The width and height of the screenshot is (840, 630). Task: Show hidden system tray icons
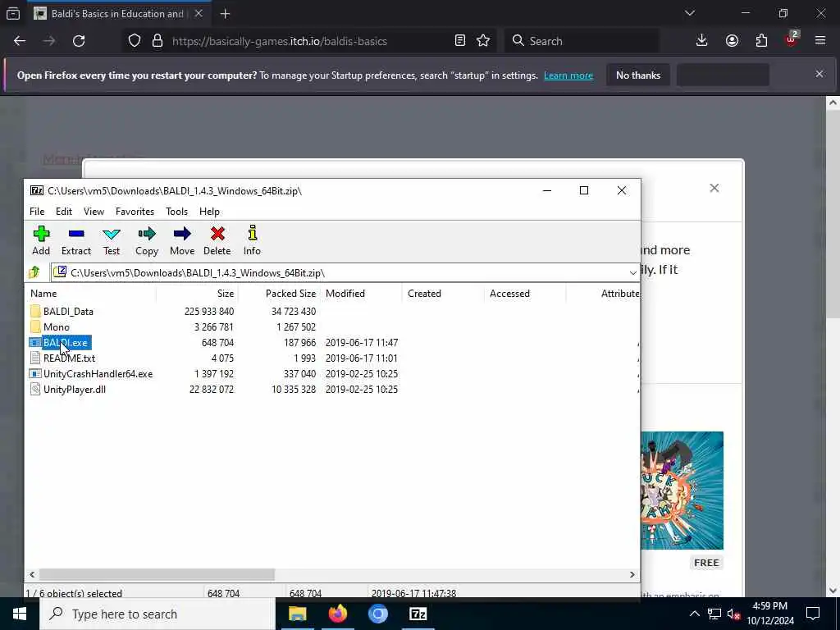coord(694,614)
